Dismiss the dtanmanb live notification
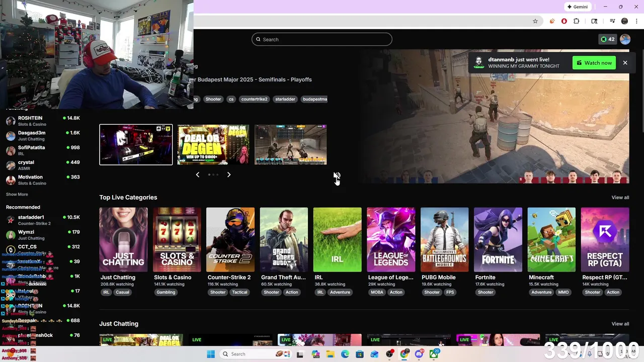 tap(625, 63)
